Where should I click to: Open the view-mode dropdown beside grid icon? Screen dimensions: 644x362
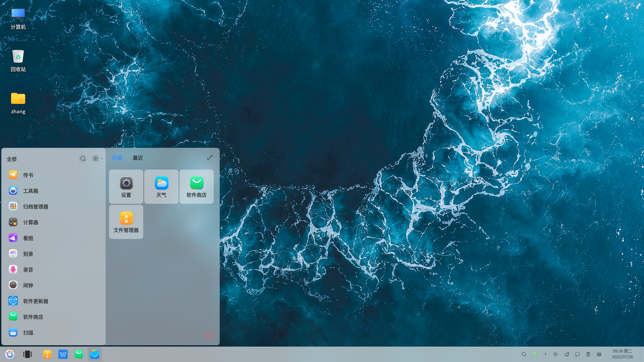pyautogui.click(x=102, y=159)
